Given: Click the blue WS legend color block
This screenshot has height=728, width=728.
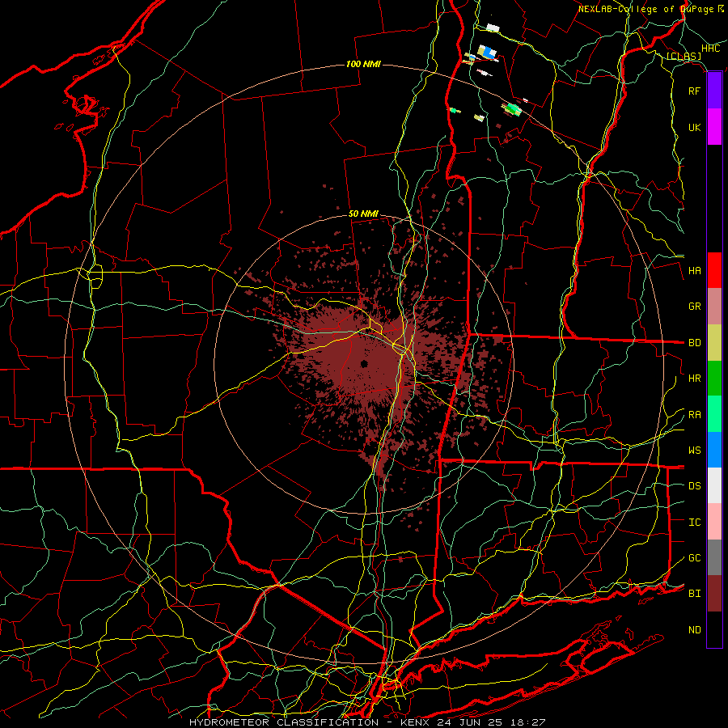Looking at the screenshot, I should point(714,450).
